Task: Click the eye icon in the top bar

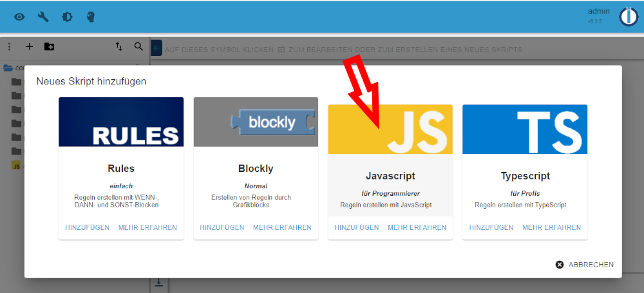Action: tap(19, 17)
